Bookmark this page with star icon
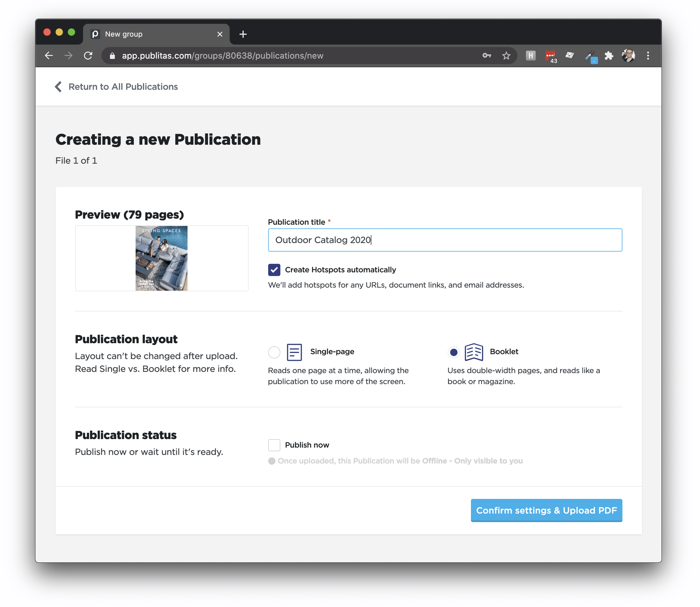 point(506,56)
